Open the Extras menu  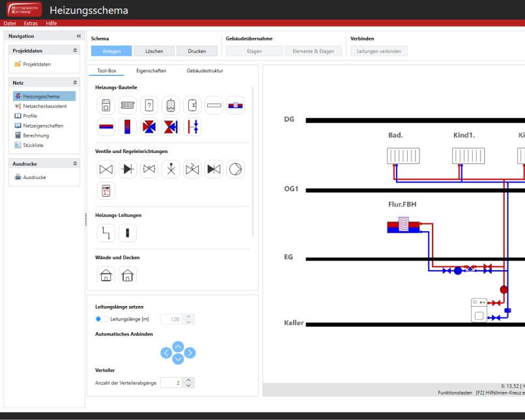coord(31,23)
